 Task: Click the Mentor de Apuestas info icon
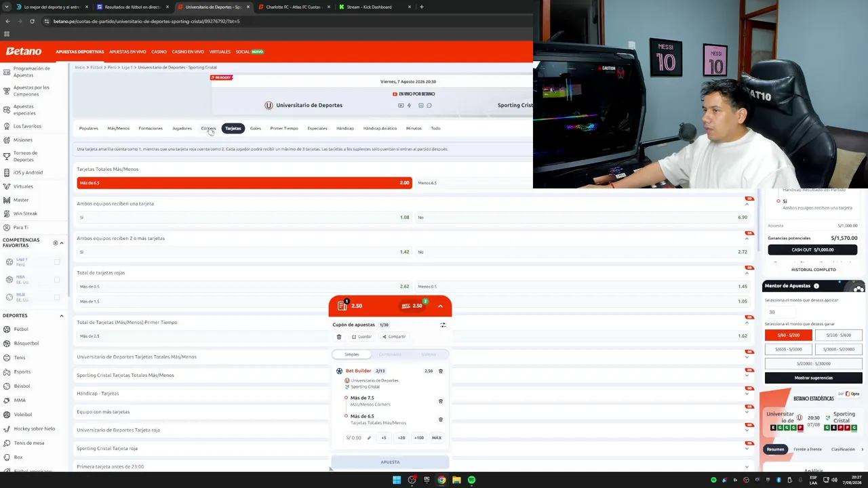click(x=816, y=286)
